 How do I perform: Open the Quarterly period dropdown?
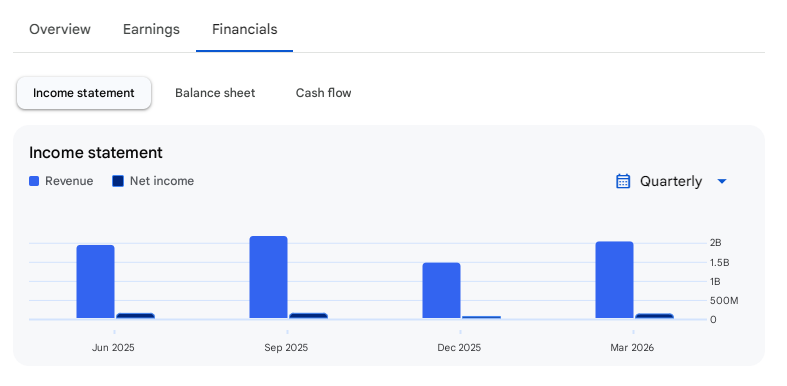[x=671, y=181]
